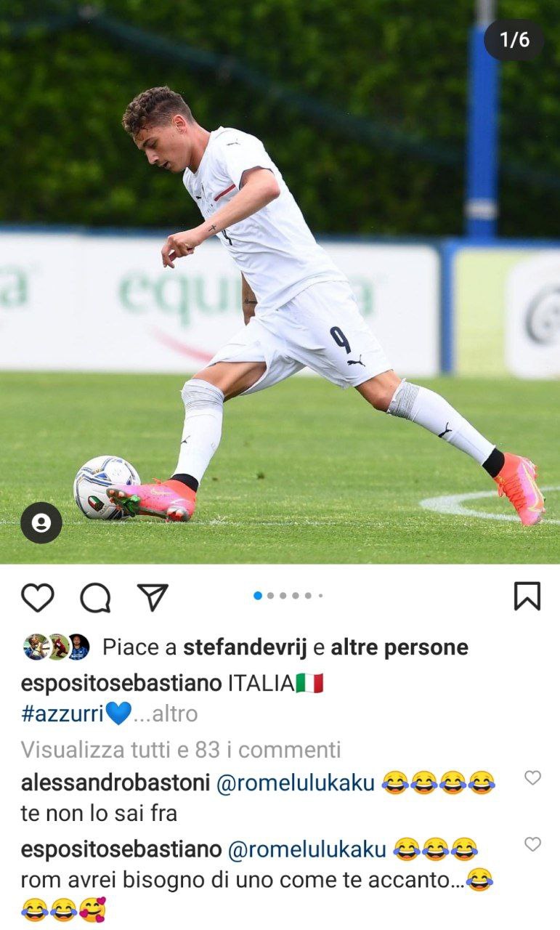This screenshot has width=560, height=930.
Task: Tap the football player photo
Action: (280, 282)
